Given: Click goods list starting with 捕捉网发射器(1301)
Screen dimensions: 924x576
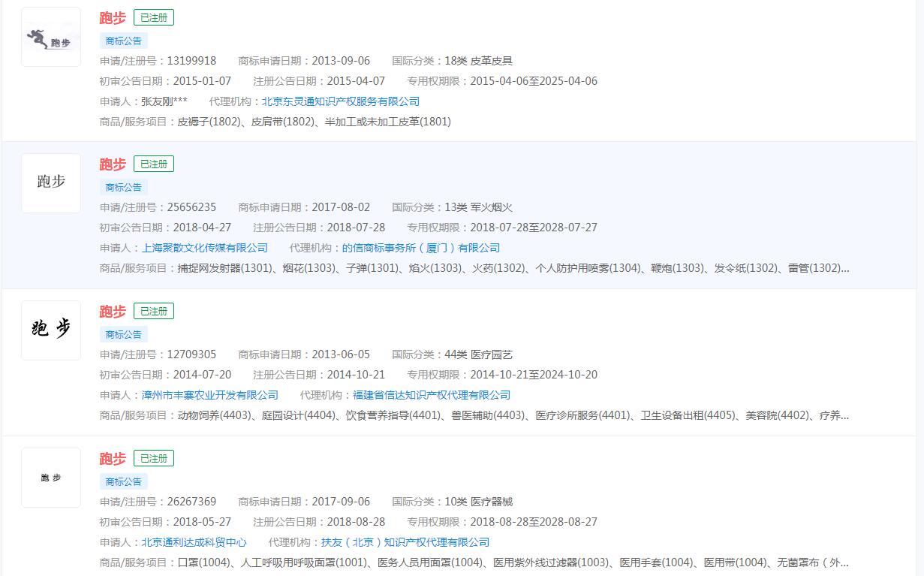Looking at the screenshot, I should point(513,268).
